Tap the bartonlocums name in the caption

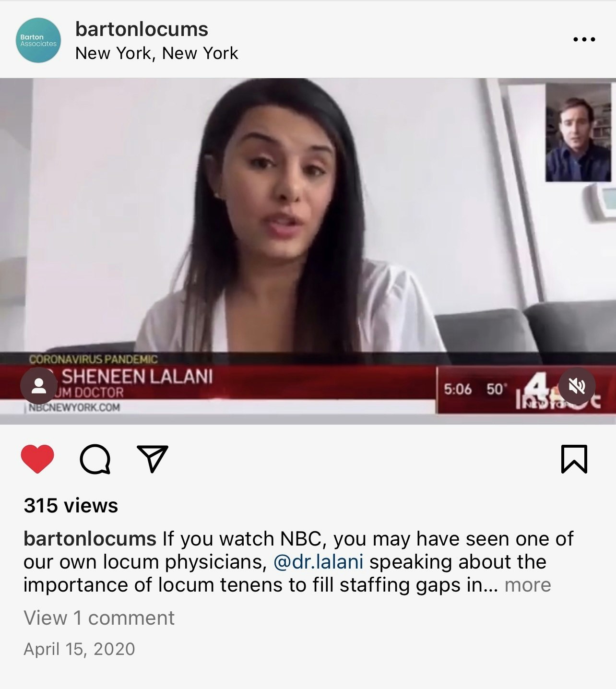point(90,539)
